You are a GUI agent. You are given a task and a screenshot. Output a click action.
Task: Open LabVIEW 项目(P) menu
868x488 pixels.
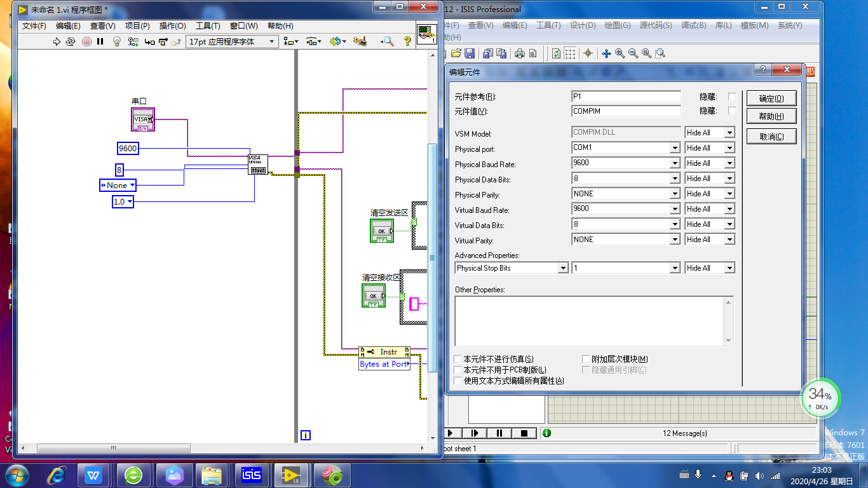pos(137,26)
